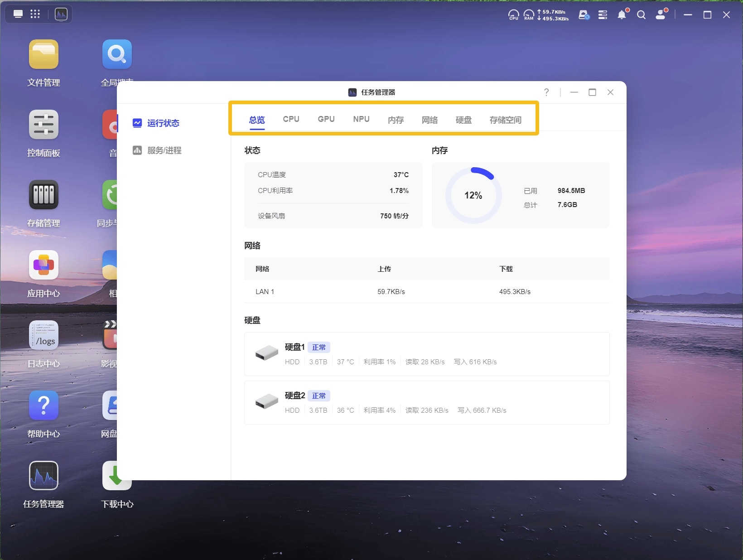This screenshot has width=743, height=560.
Task: Open 服务/进程 in the sidebar
Action: coord(157,150)
